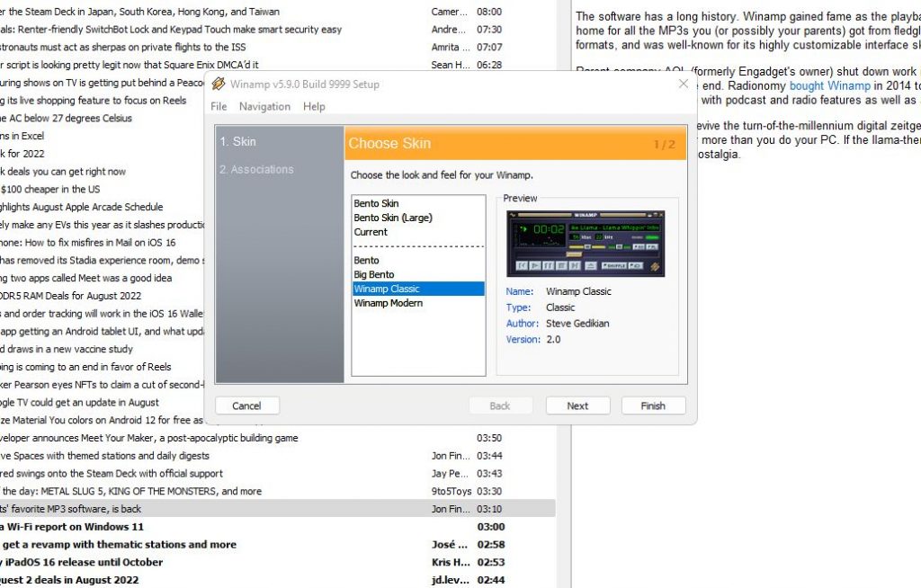Open the SwitchBot Lock and Keypad article

[x=277, y=30]
